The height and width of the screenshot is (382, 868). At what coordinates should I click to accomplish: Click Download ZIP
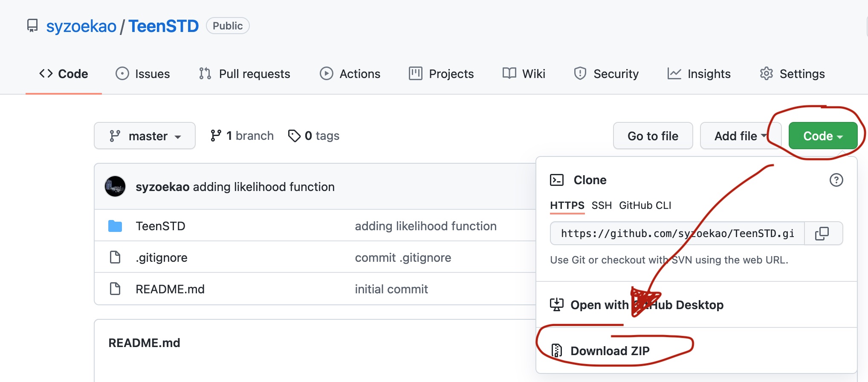(696, 350)
